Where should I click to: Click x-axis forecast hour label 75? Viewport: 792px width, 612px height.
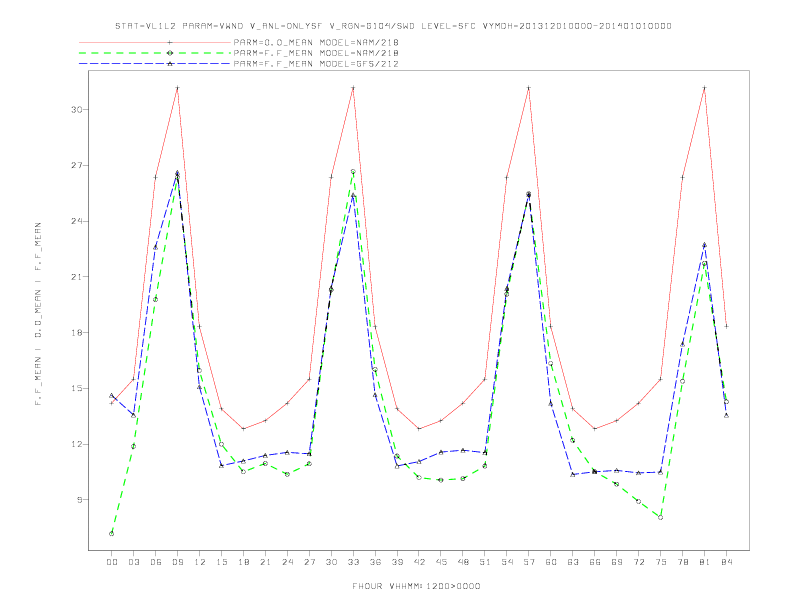point(661,562)
